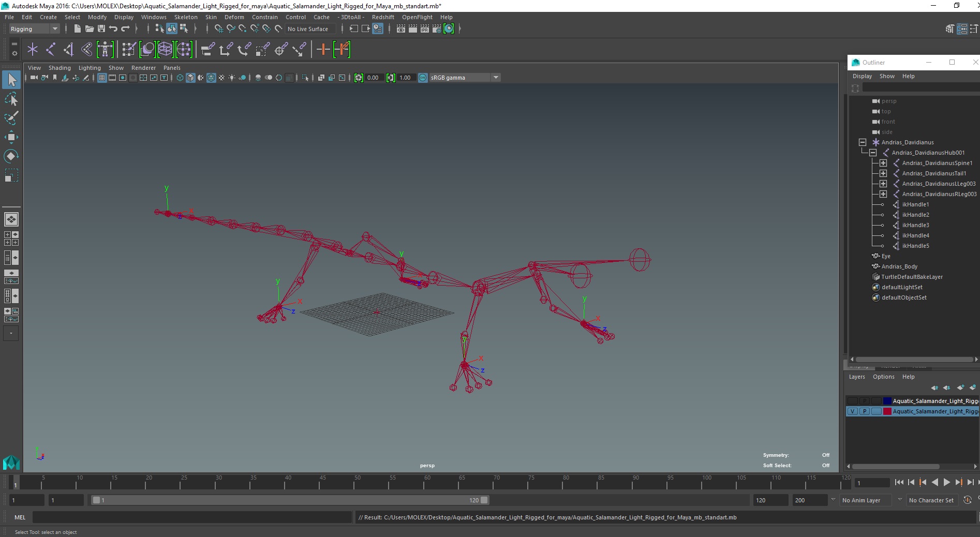Choose the Move tool in toolbox
Screen dimensions: 980x537
pos(11,137)
